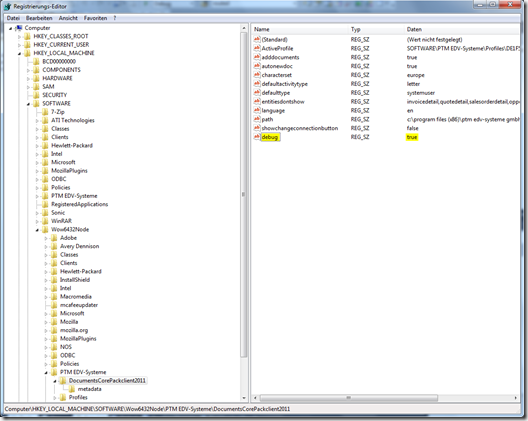Click the 'false' data cell

(412, 128)
